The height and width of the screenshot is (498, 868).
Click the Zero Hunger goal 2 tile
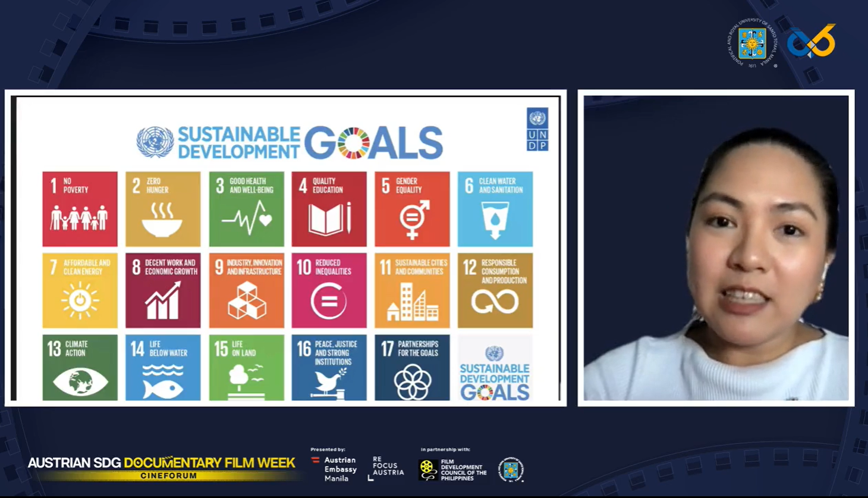coord(163,209)
